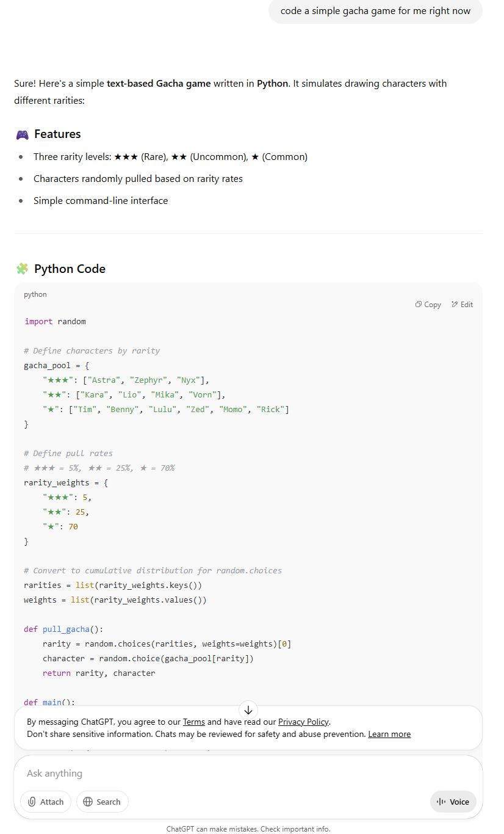
Task: Click the 'weights = list(...)' code line
Action: pos(115,600)
